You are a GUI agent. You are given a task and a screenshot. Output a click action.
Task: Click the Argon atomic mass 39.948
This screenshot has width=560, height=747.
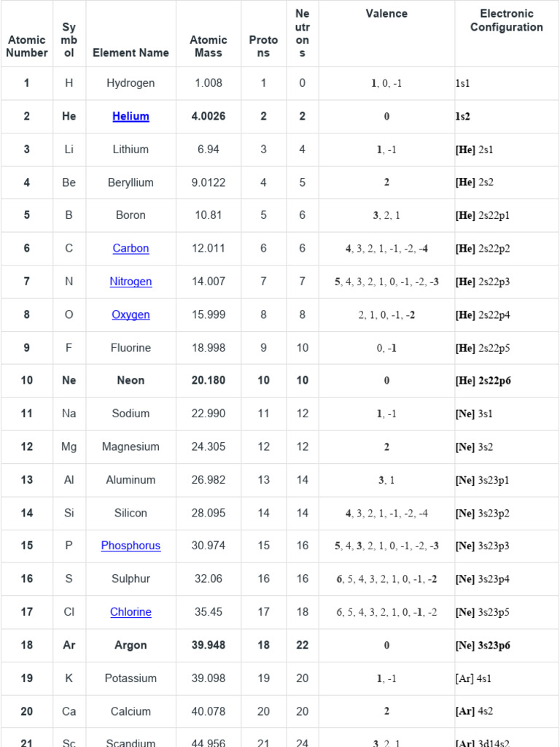point(208,645)
